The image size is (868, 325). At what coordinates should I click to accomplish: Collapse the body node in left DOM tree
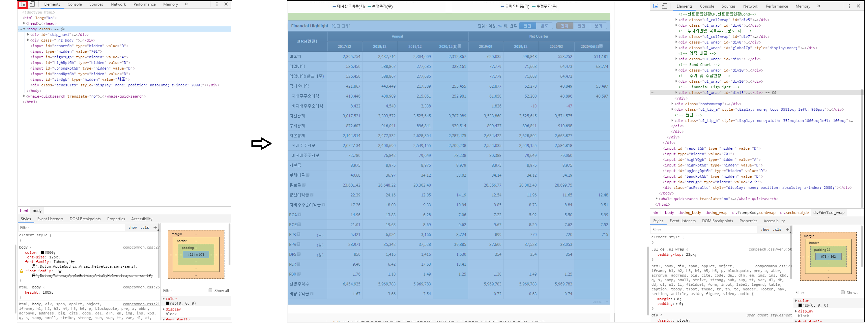pos(24,29)
